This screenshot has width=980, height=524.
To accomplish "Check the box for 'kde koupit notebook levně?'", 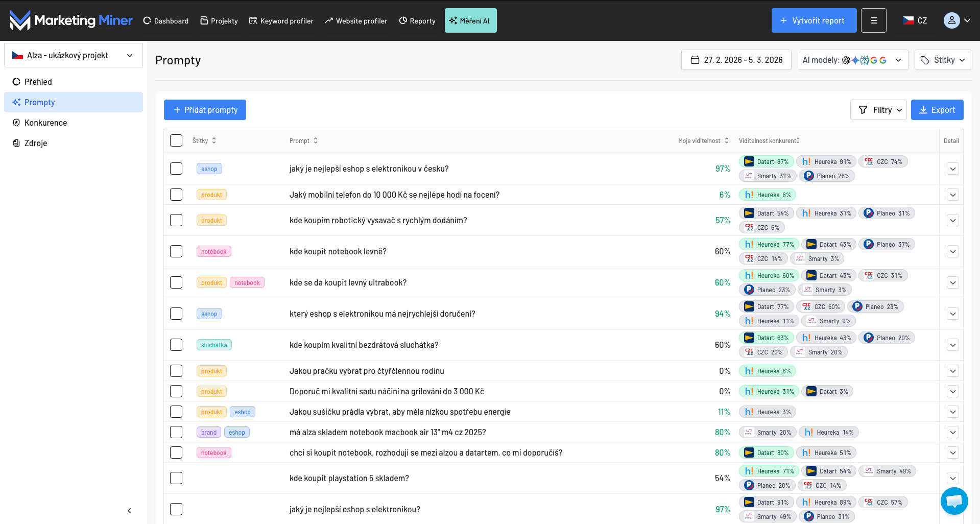I will [x=176, y=251].
